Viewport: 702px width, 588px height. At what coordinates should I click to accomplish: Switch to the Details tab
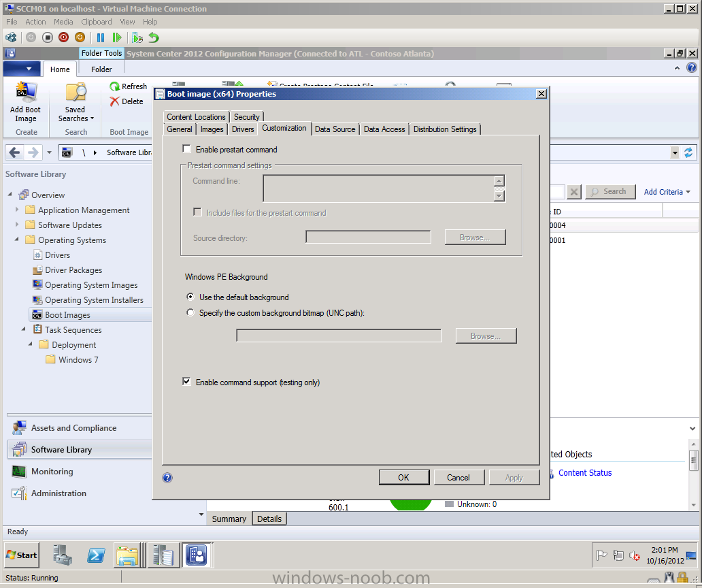click(x=269, y=519)
